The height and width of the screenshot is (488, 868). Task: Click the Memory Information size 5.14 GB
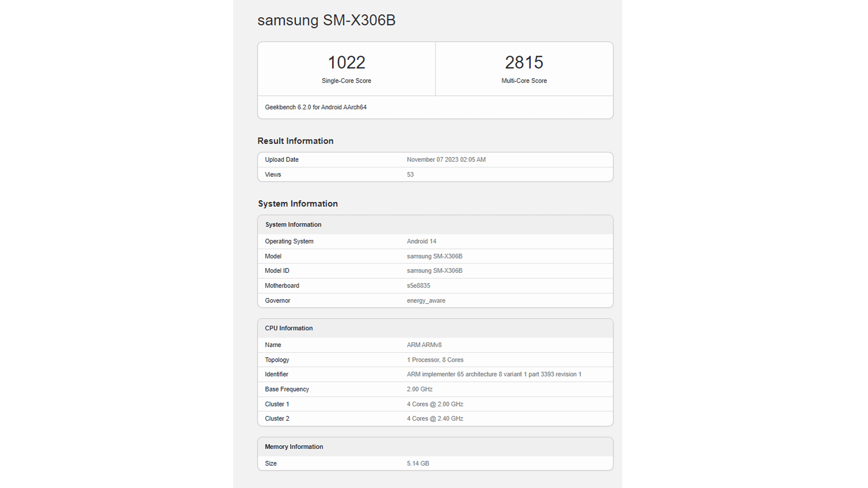(x=417, y=463)
